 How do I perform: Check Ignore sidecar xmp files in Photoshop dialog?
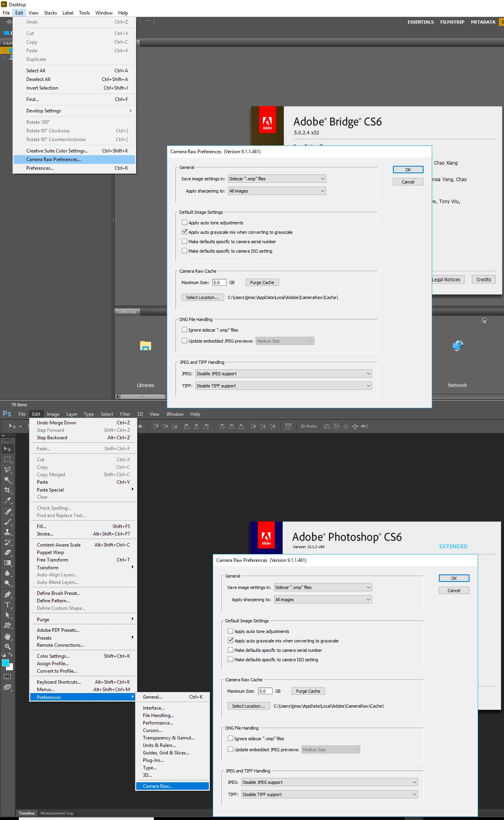pyautogui.click(x=230, y=739)
